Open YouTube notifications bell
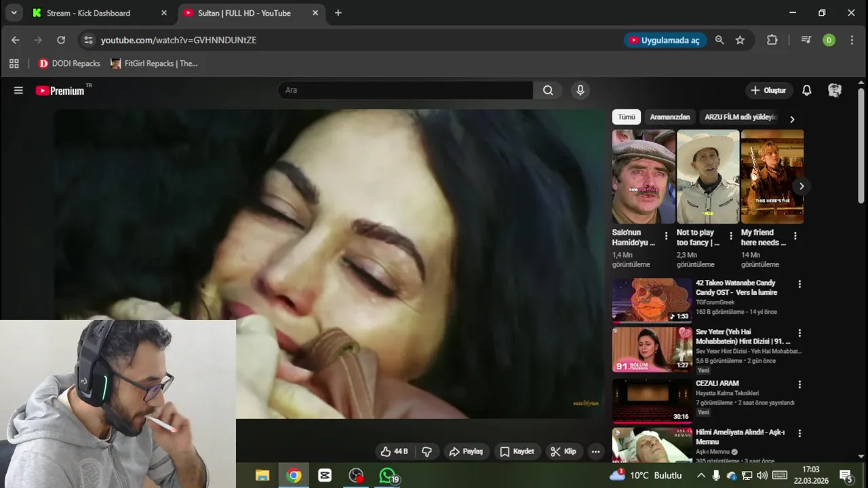This screenshot has height=488, width=868. click(x=807, y=90)
